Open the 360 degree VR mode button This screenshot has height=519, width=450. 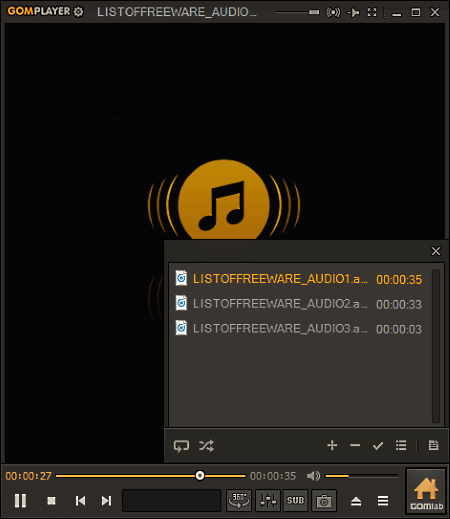click(239, 500)
